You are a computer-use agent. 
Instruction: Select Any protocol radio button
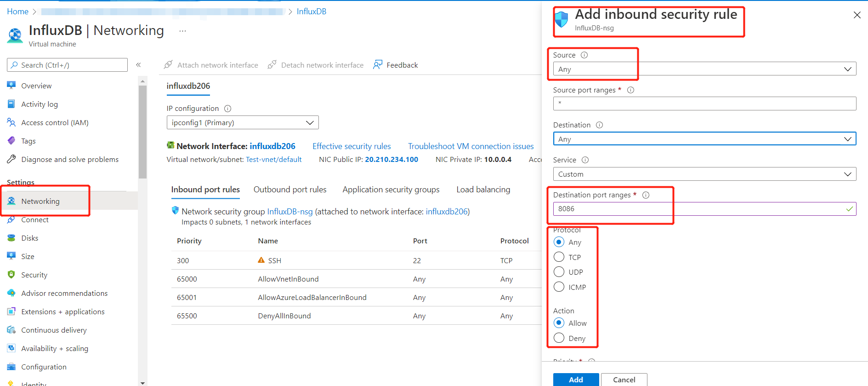point(559,242)
